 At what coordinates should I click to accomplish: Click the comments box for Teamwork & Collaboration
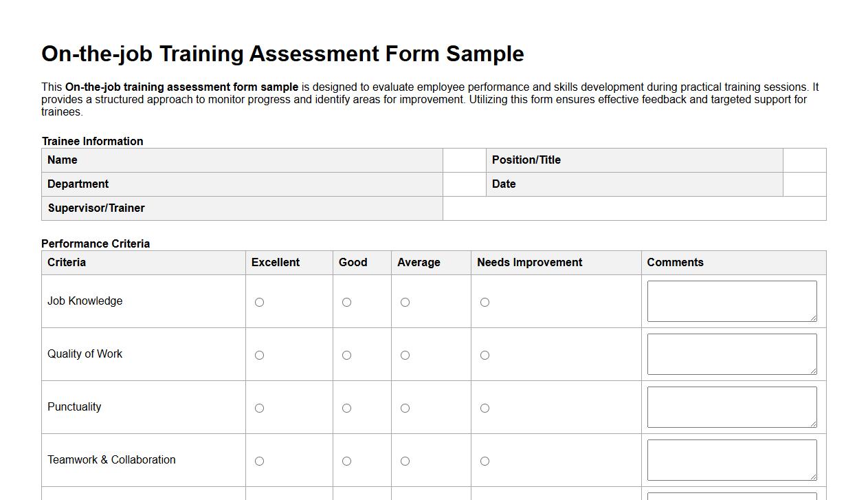(731, 459)
